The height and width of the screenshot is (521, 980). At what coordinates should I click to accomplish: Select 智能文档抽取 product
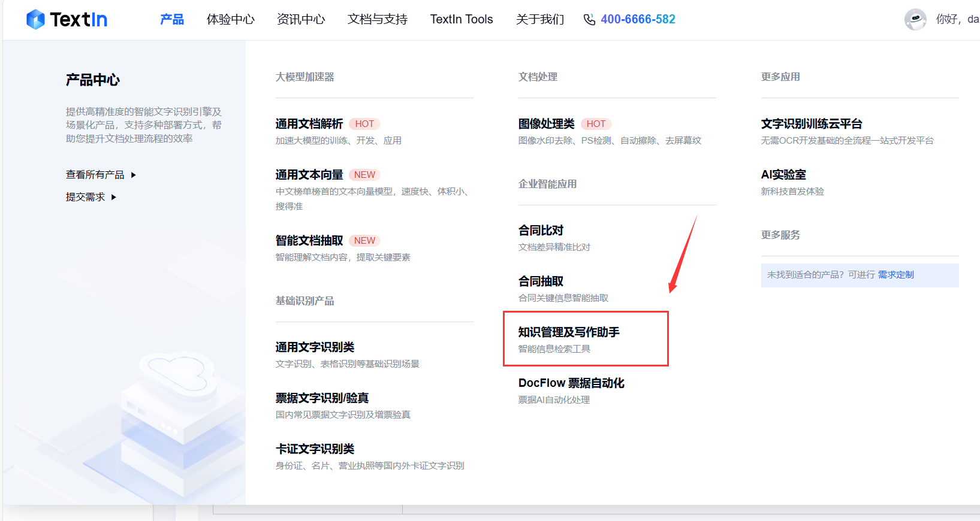[309, 241]
